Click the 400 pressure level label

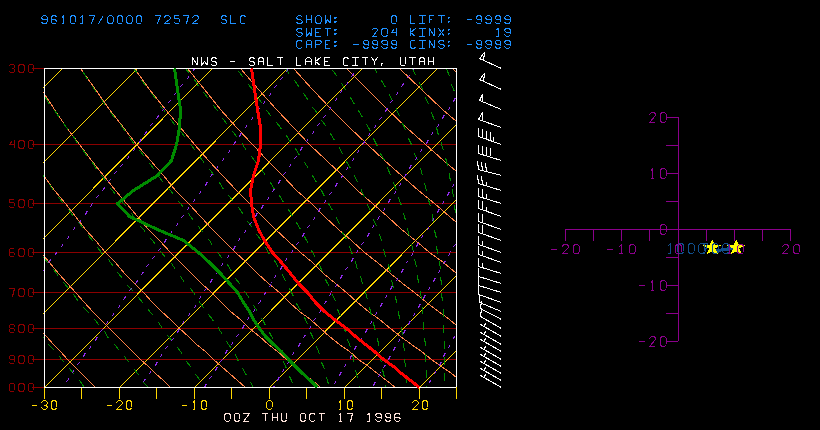pyautogui.click(x=21, y=144)
